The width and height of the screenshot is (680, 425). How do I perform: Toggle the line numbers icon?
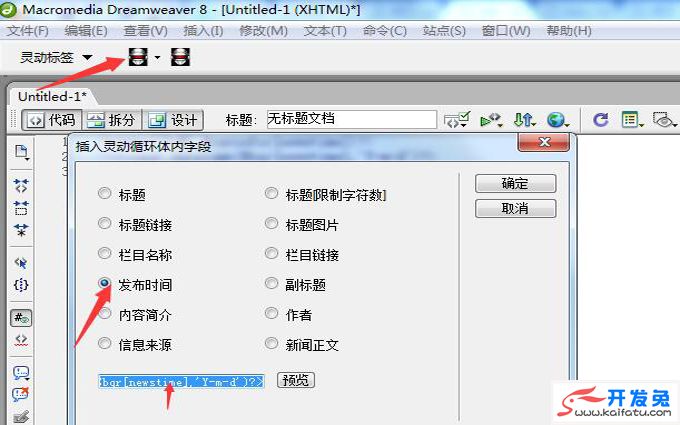(21, 318)
